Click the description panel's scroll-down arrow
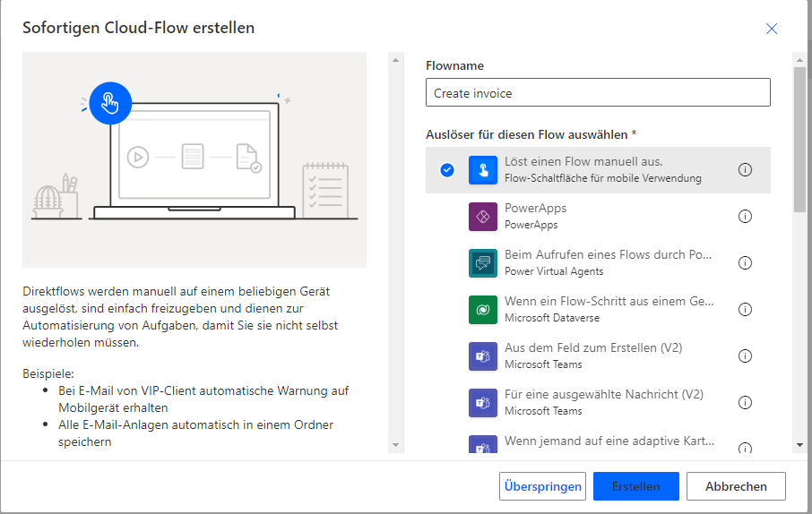This screenshot has width=812, height=514. pos(395,445)
